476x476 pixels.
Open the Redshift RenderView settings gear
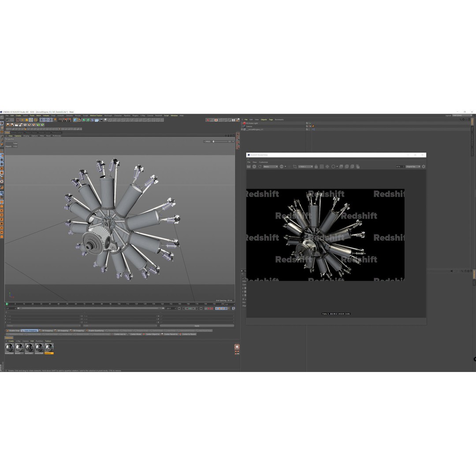pyautogui.click(x=424, y=166)
